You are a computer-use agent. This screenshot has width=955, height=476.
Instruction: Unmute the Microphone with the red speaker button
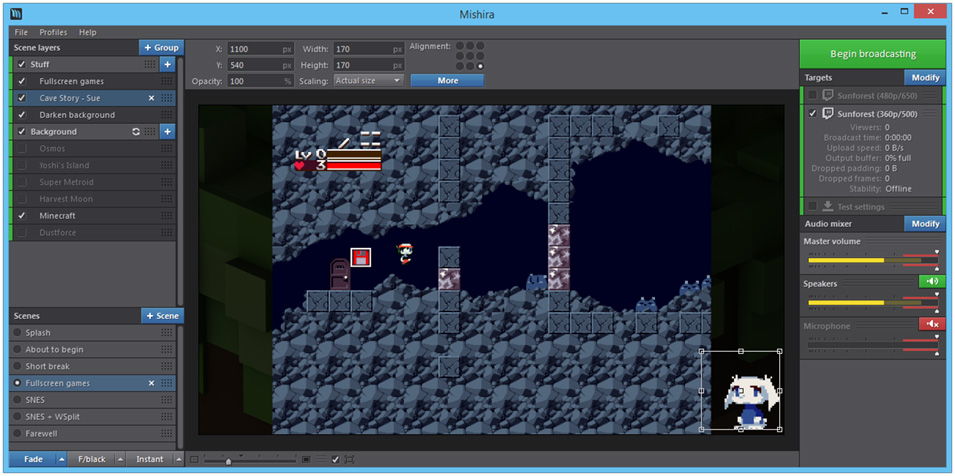click(x=932, y=324)
